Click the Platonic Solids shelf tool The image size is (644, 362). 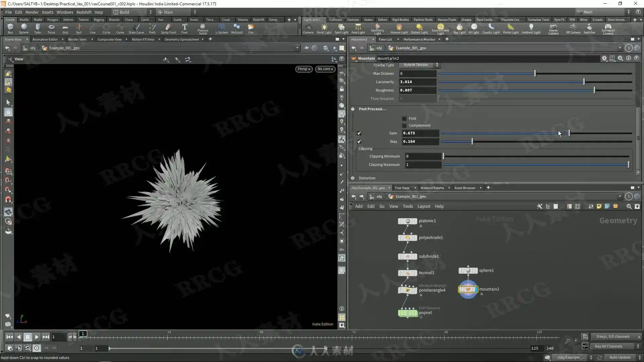coord(203,29)
